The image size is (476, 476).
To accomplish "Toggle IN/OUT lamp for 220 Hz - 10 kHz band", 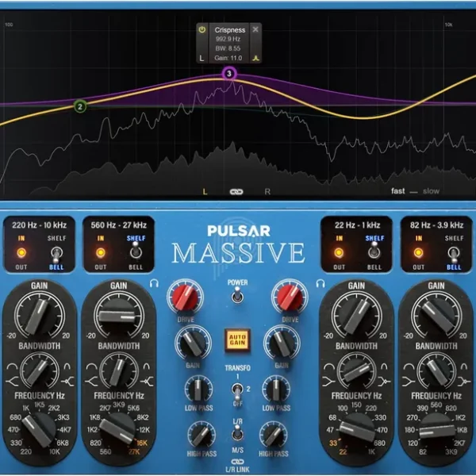I will coord(21,252).
